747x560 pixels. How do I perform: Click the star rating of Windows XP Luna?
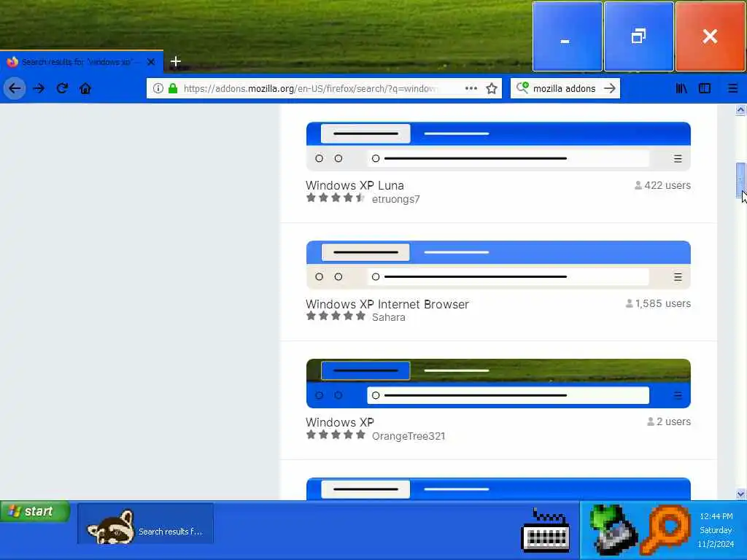(x=336, y=198)
